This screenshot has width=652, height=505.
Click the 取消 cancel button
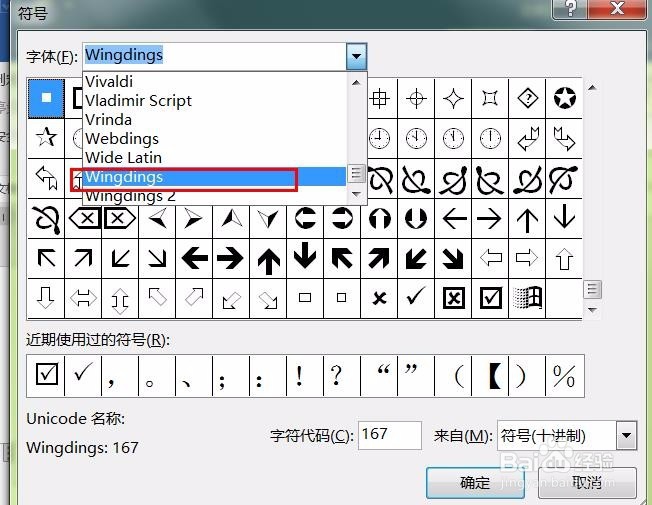click(587, 483)
